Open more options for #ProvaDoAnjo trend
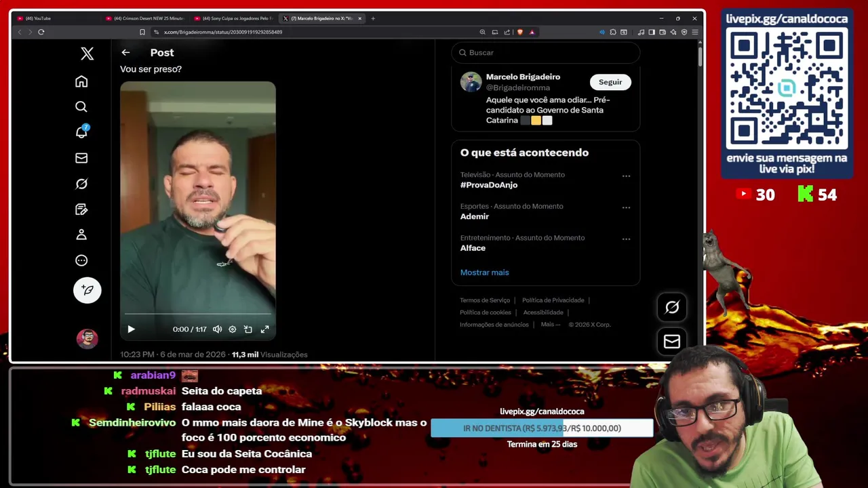Viewport: 868px width, 488px height. pos(626,176)
